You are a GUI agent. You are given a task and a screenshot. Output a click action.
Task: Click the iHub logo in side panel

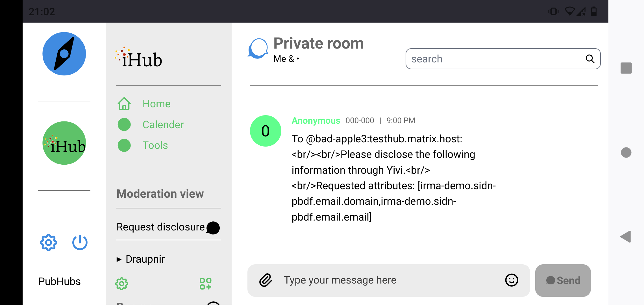[138, 58]
